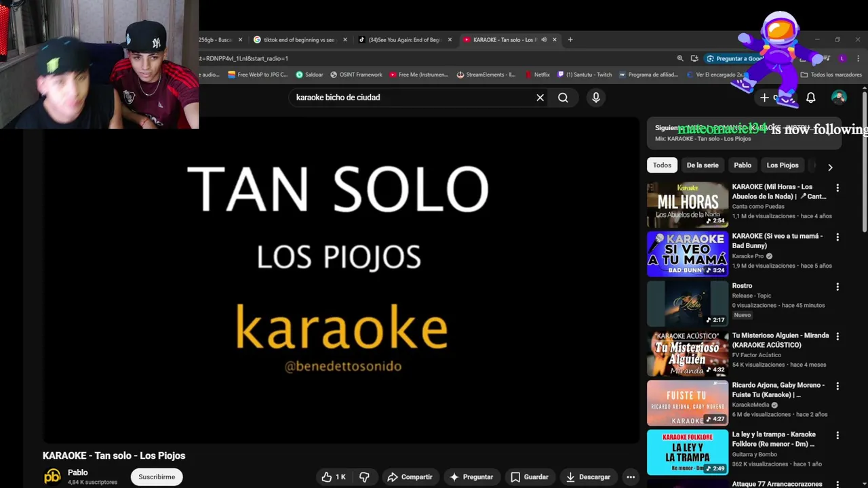Viewport: 868px width, 488px height.
Task: Click the main karaoke video player
Action: [341, 280]
